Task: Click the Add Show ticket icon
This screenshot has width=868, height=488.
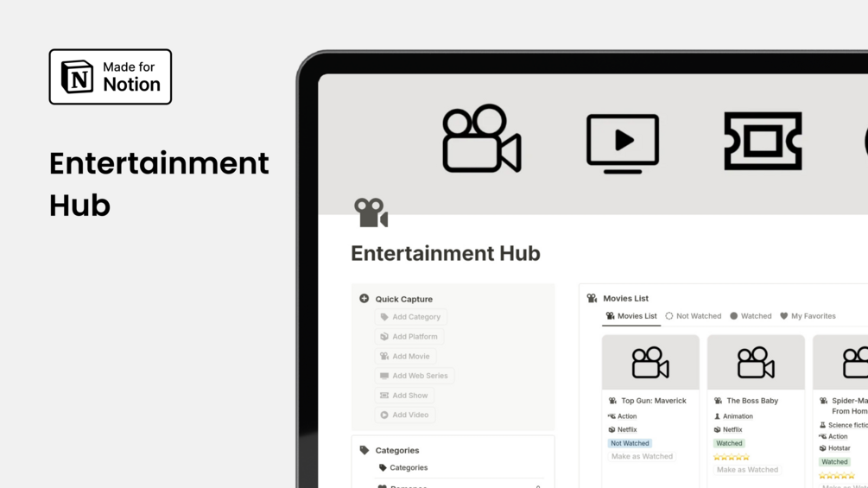Action: pyautogui.click(x=384, y=396)
